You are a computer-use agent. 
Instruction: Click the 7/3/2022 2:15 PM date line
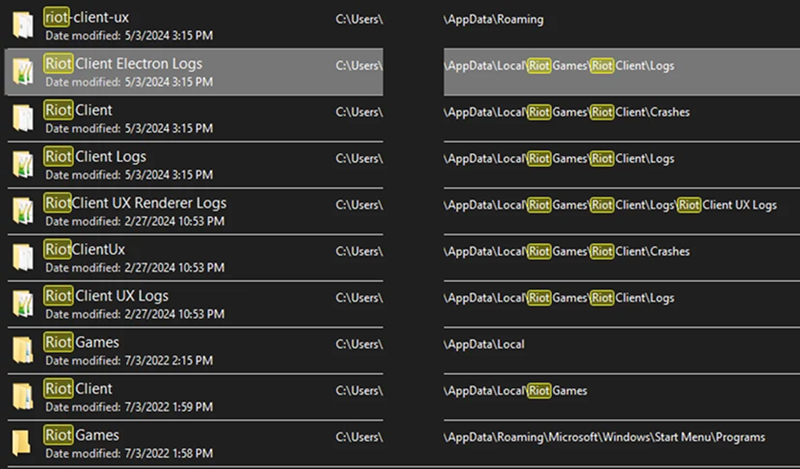point(129,361)
